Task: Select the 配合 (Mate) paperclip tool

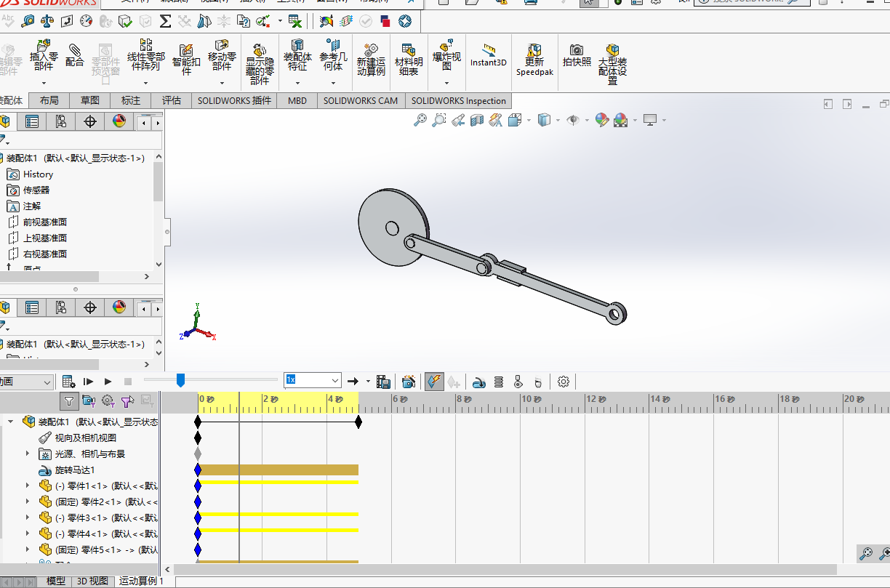Action: (x=75, y=55)
